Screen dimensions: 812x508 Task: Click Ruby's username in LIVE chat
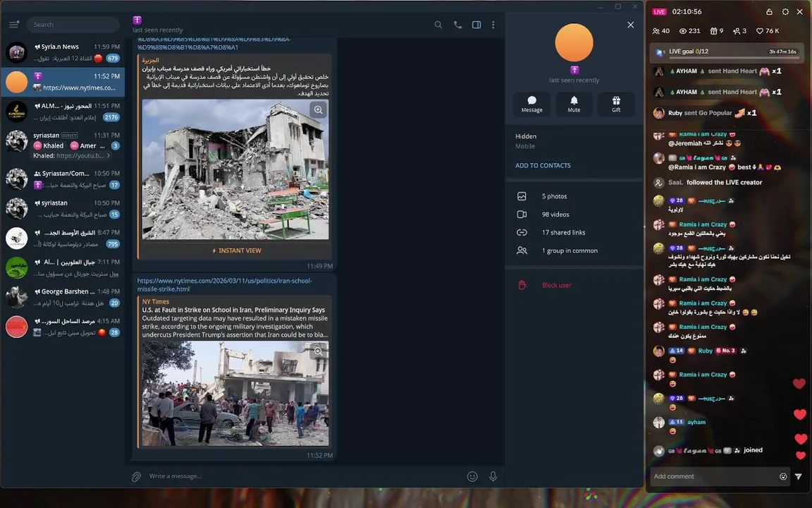click(705, 351)
